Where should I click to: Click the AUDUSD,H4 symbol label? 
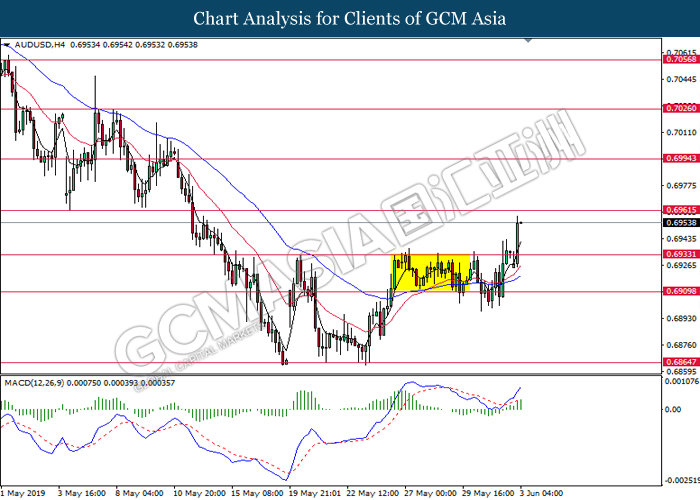point(40,45)
